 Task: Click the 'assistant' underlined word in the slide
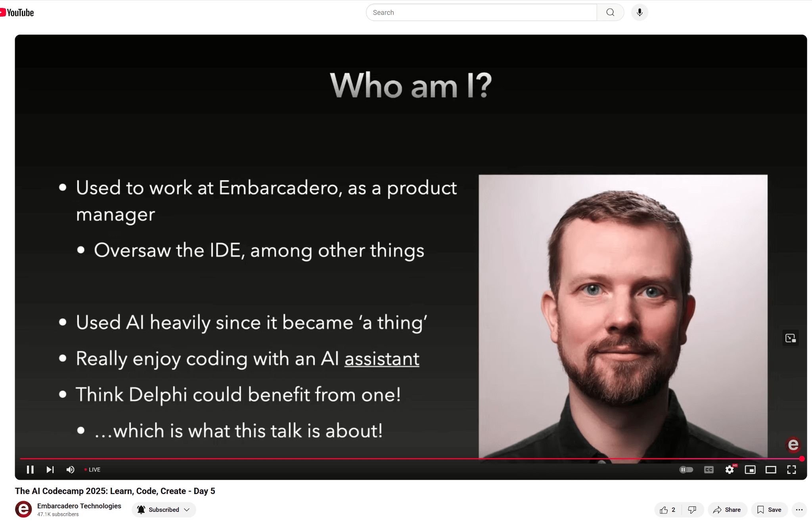(x=382, y=359)
